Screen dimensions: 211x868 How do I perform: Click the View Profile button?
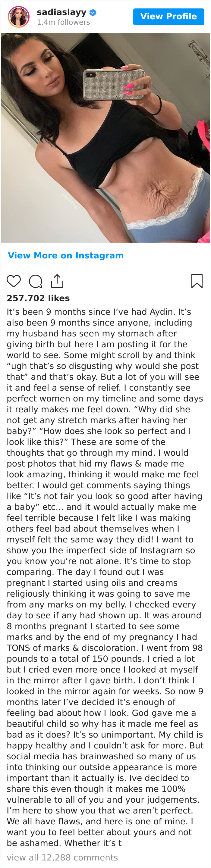(x=168, y=17)
